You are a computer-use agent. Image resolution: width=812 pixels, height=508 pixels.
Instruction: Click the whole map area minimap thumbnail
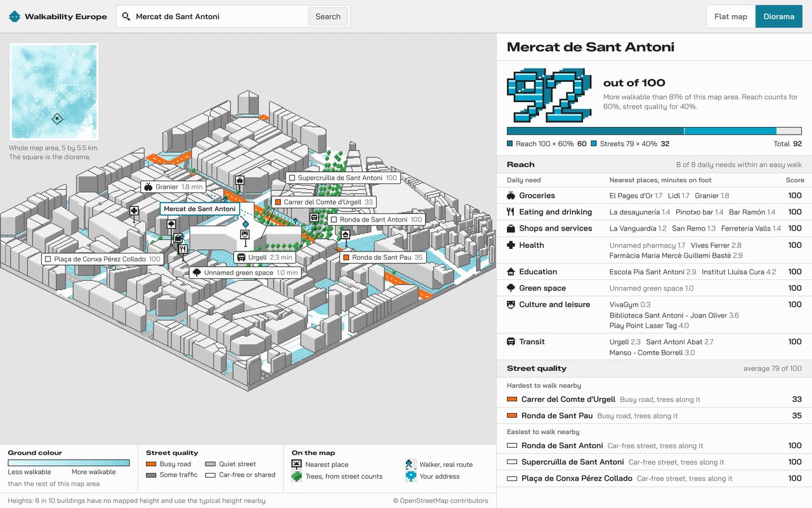click(54, 91)
